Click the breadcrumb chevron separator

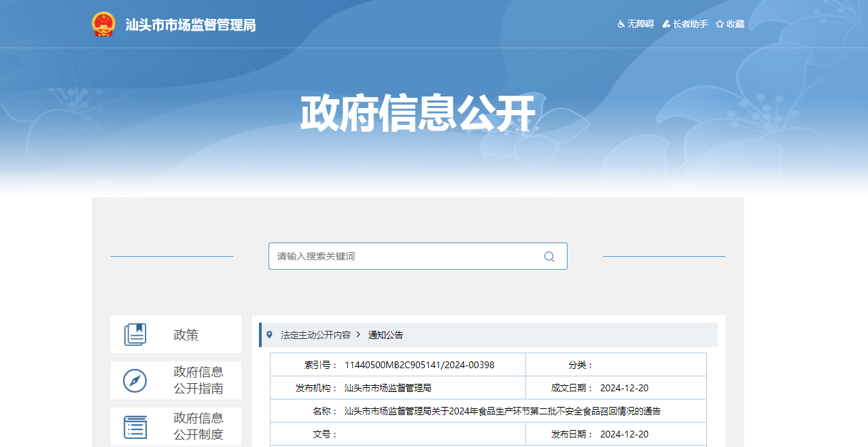[359, 335]
